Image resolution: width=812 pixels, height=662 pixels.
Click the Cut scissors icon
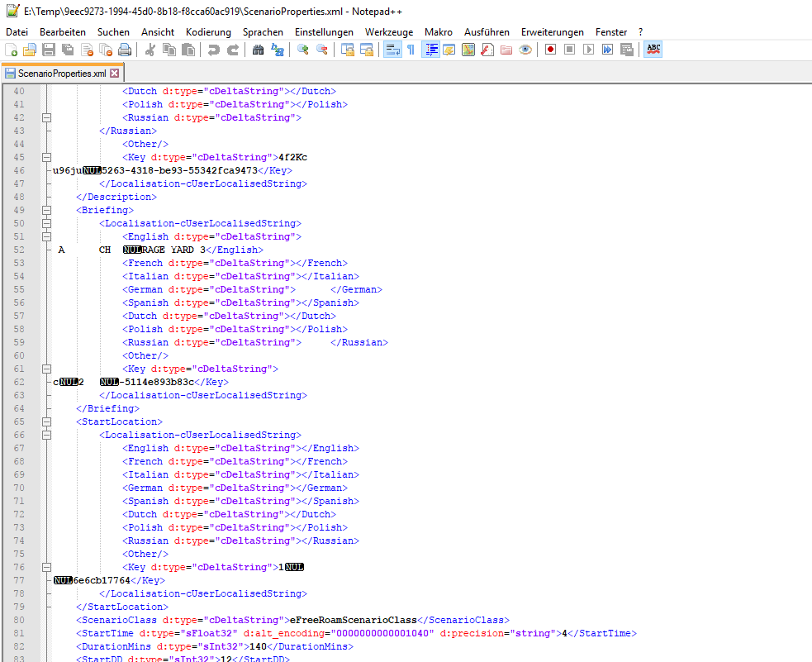click(x=150, y=50)
